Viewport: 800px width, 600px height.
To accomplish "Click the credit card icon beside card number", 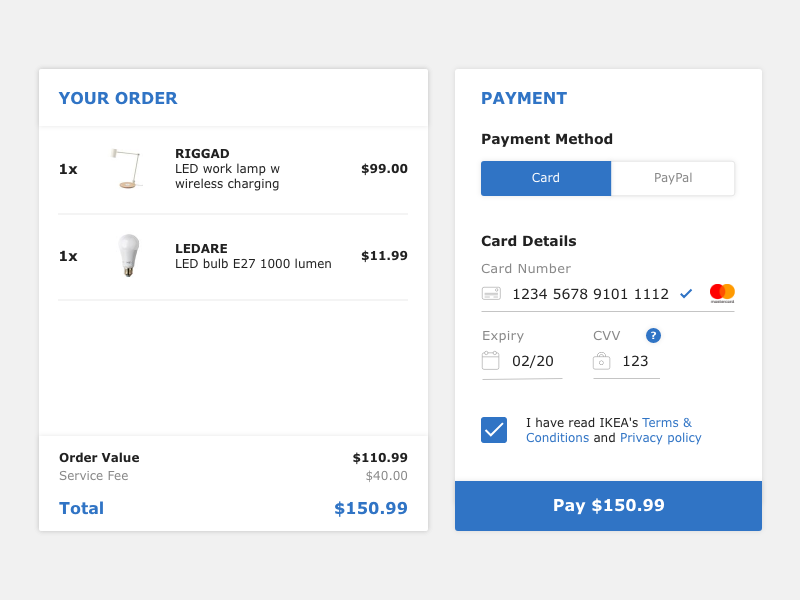I will pos(491,294).
